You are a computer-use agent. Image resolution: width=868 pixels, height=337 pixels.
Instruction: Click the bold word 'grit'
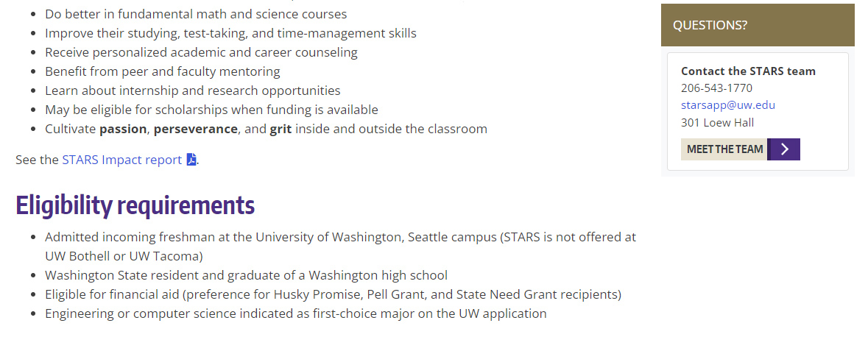pyautogui.click(x=280, y=130)
